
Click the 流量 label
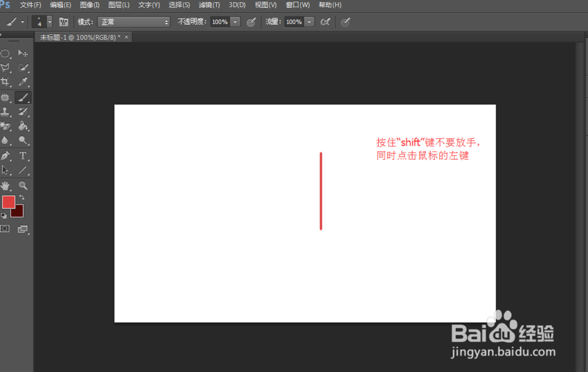tap(273, 22)
